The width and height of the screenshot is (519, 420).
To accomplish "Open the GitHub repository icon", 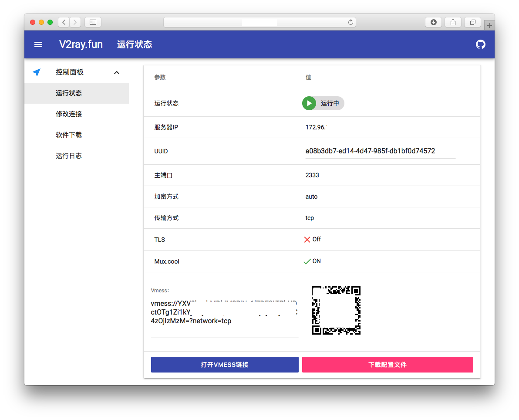I will 480,44.
